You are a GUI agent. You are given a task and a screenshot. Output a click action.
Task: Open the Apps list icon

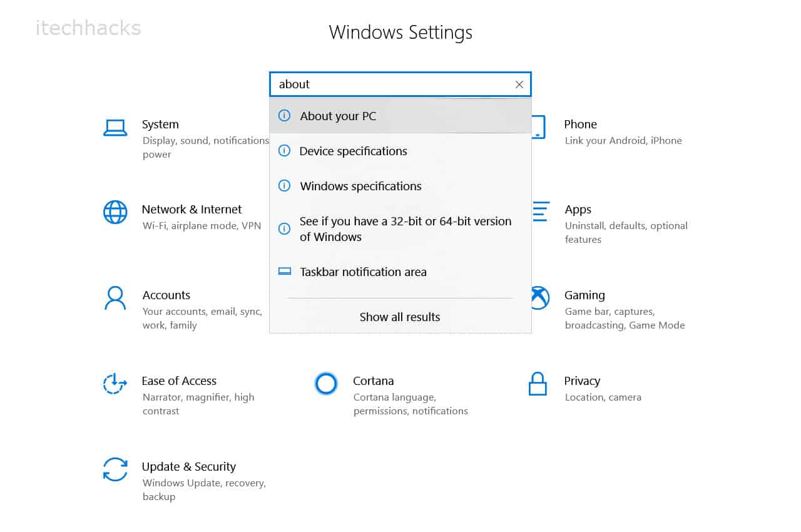pyautogui.click(x=541, y=212)
